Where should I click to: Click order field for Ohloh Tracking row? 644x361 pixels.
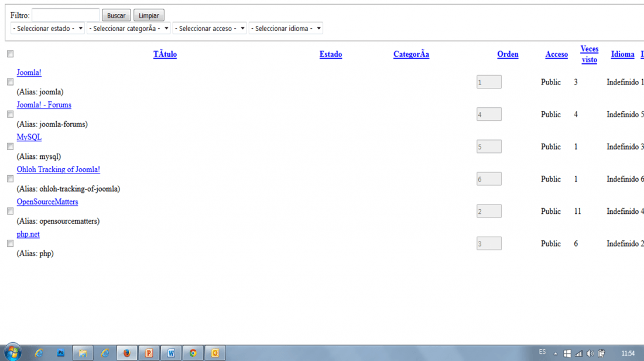point(489,179)
